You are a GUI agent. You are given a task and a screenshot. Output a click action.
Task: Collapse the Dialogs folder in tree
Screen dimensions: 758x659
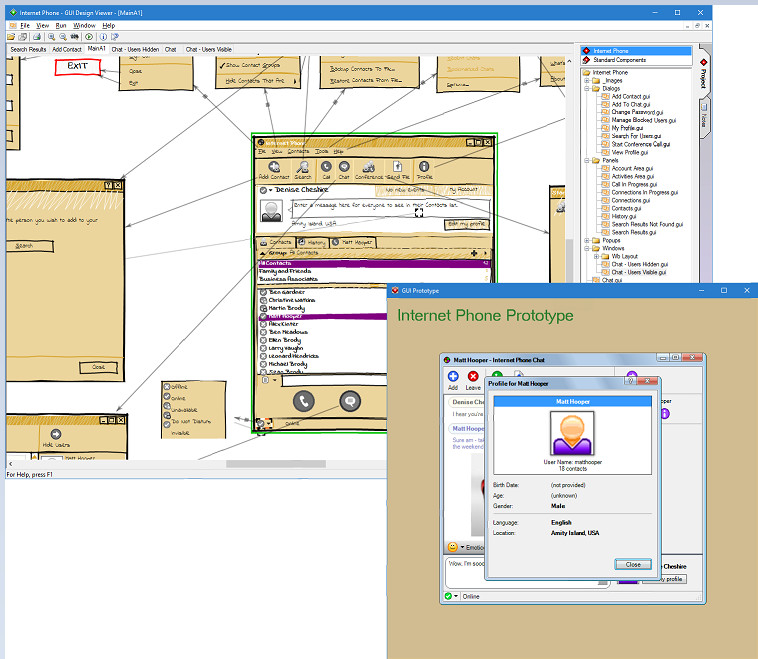tap(587, 88)
